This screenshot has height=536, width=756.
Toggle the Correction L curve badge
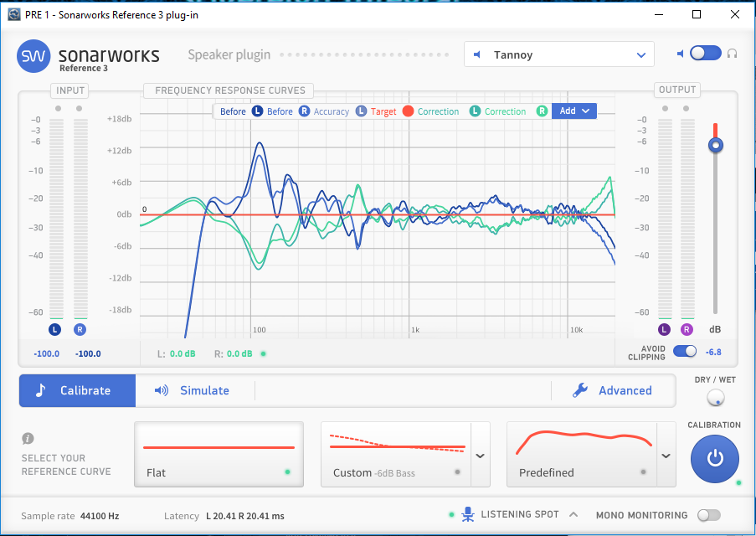[475, 111]
